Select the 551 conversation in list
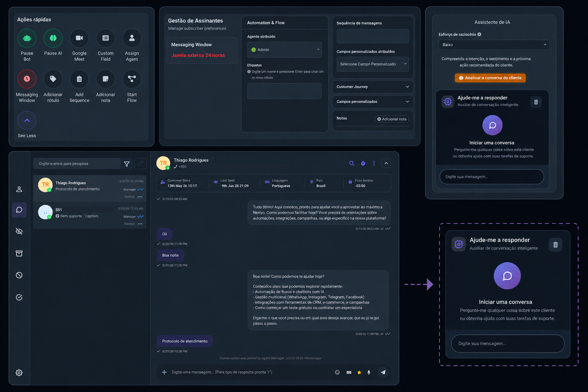 pyautogui.click(x=90, y=216)
